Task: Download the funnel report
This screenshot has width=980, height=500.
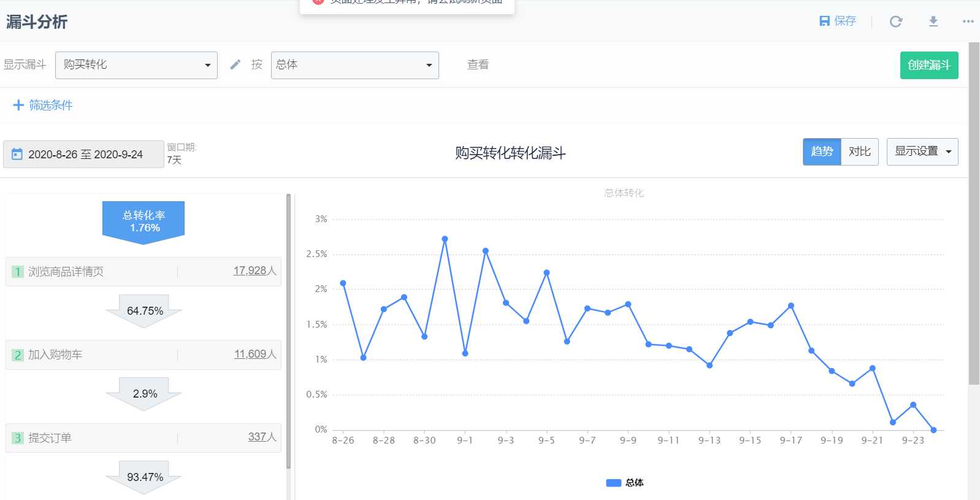Action: (933, 21)
